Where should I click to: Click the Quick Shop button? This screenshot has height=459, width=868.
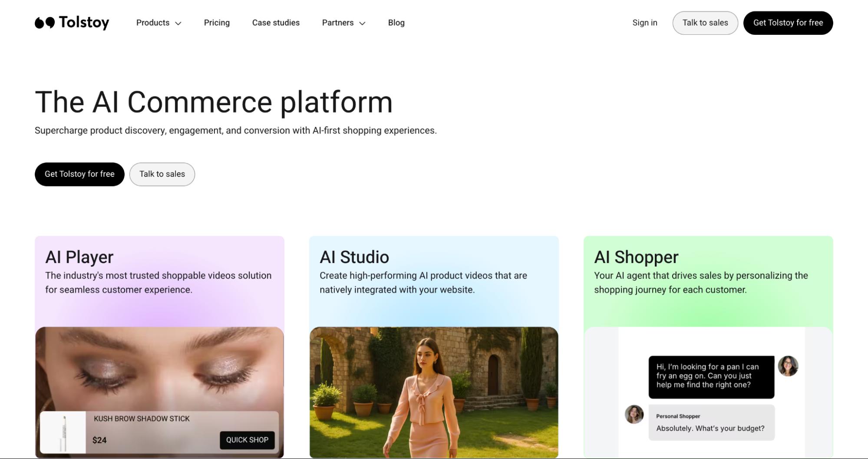[247, 439]
